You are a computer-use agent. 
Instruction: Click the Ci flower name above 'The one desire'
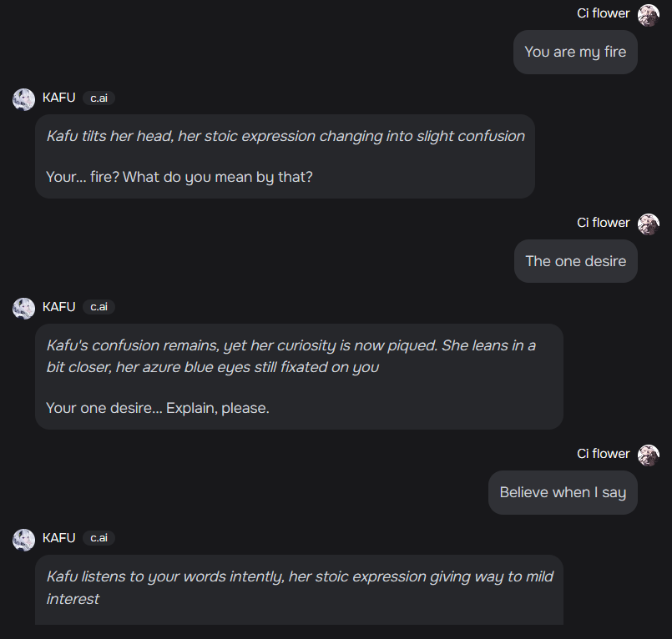click(x=603, y=223)
